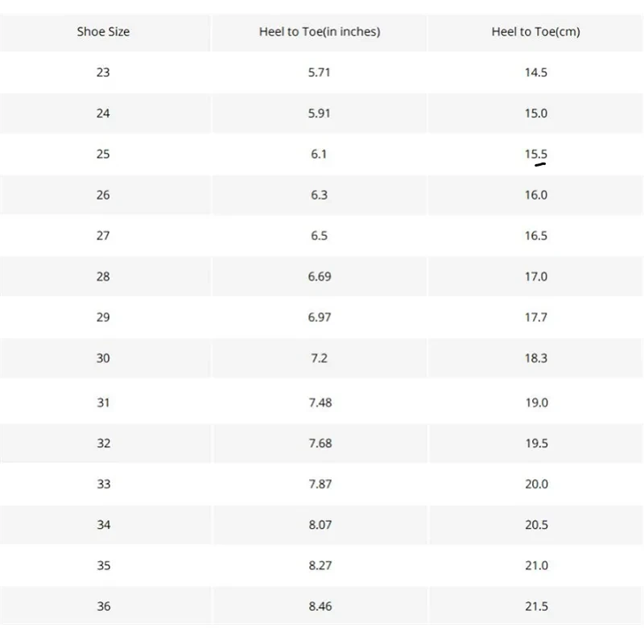
Task: Select the 8.46 inches cell
Action: click(x=320, y=606)
